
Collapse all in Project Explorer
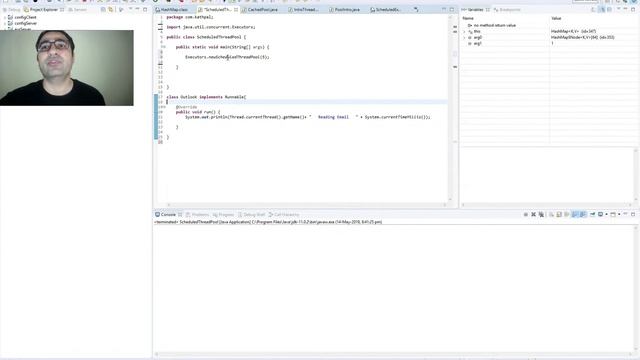[x=103, y=9]
